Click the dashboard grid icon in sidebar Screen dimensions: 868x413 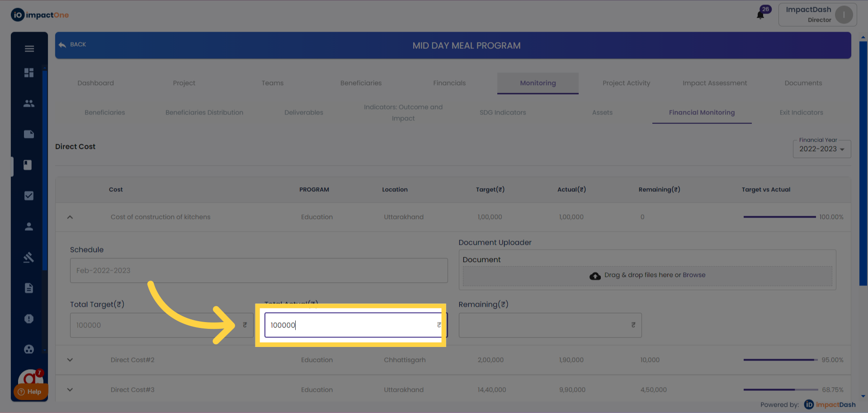[x=29, y=73]
